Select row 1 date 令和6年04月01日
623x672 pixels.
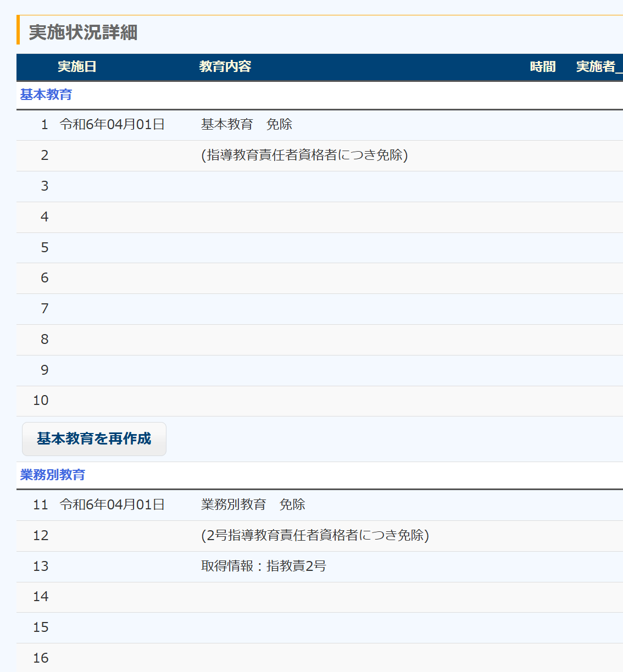112,125
